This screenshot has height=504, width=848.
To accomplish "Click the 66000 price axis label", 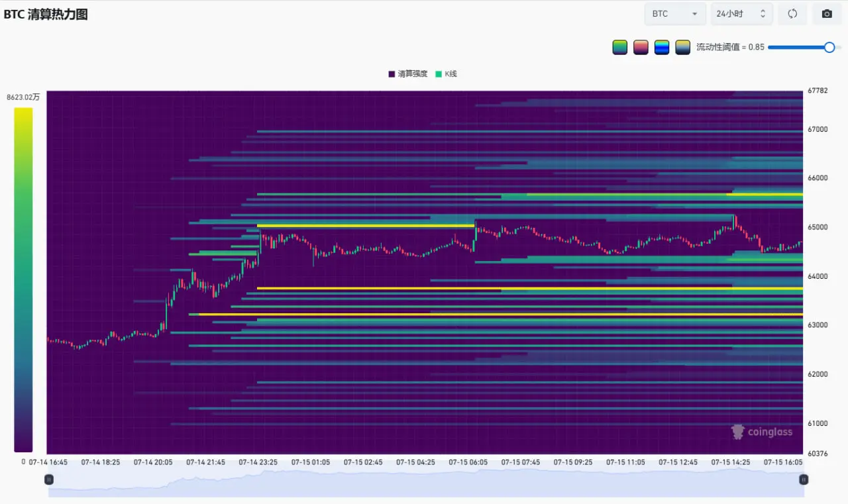I will click(818, 178).
